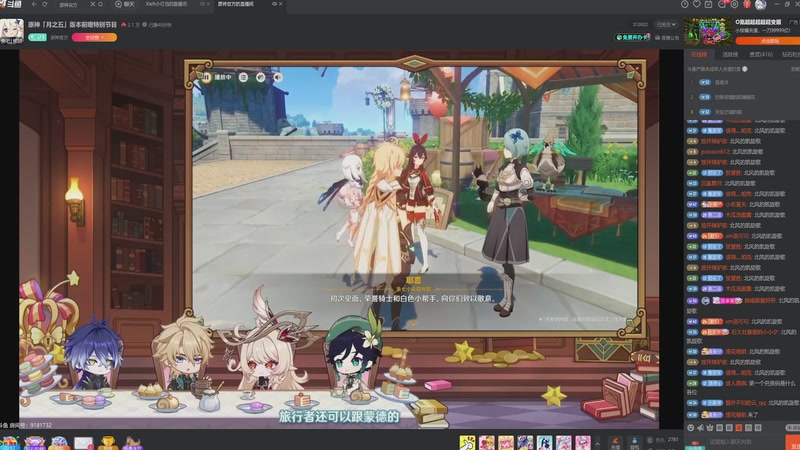Open watch history via the clock icon
The height and width of the screenshot is (450, 800).
coord(685,4)
